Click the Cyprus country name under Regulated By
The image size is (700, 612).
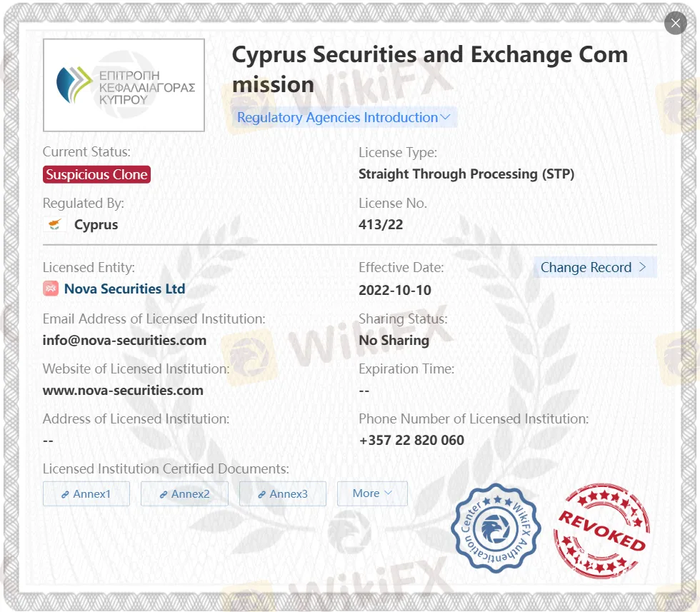click(x=96, y=225)
